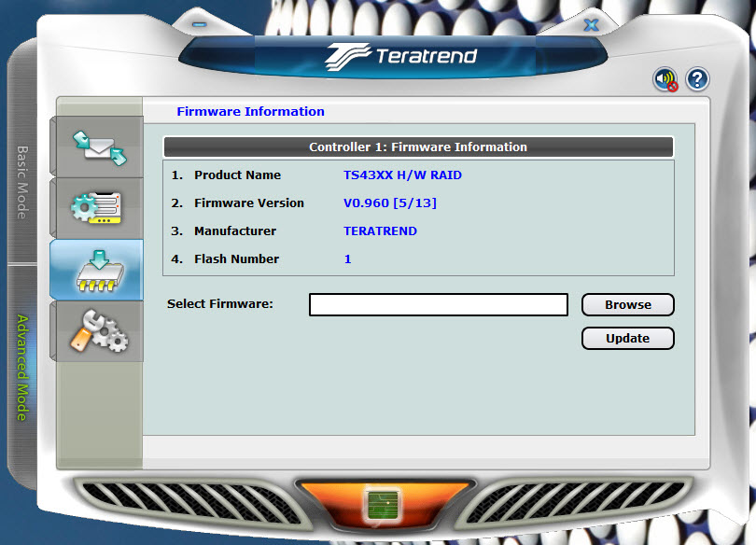
Task: Click the Browse button
Action: (x=628, y=304)
